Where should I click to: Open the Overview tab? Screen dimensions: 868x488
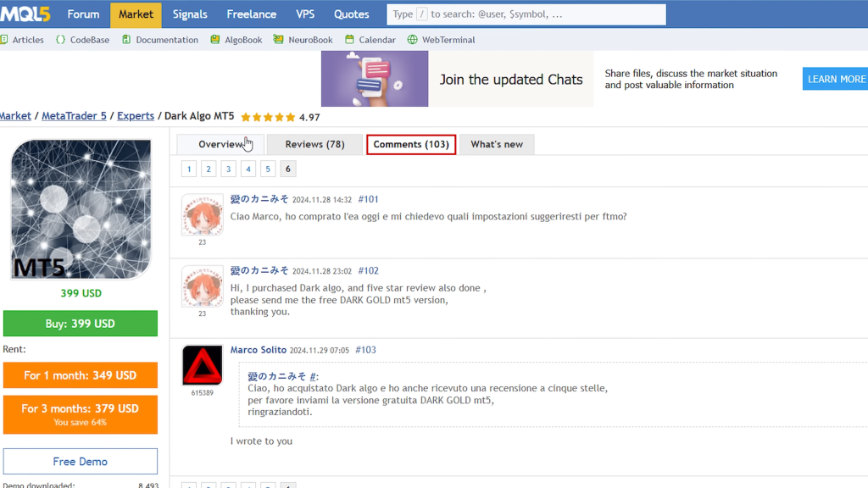pos(220,144)
